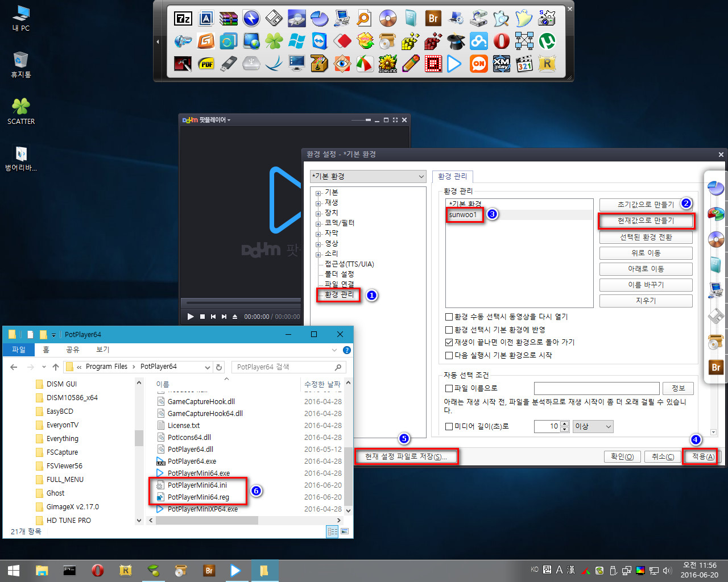Click the 이름 바꾸기 button
The image size is (728, 582).
tap(646, 285)
